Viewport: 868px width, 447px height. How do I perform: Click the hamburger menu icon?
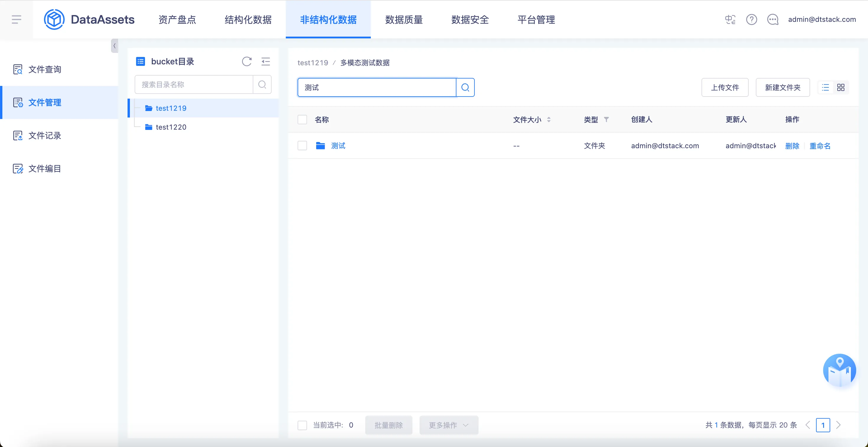17,19
